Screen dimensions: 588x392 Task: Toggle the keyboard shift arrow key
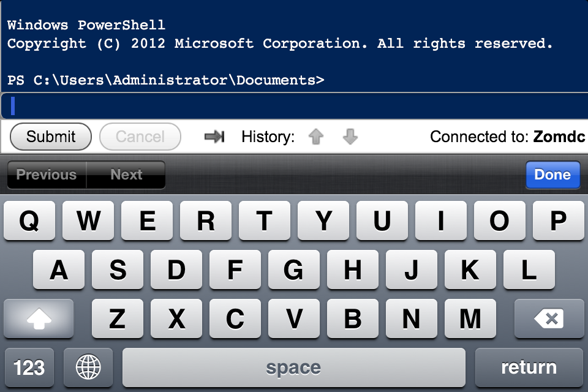[x=39, y=319]
